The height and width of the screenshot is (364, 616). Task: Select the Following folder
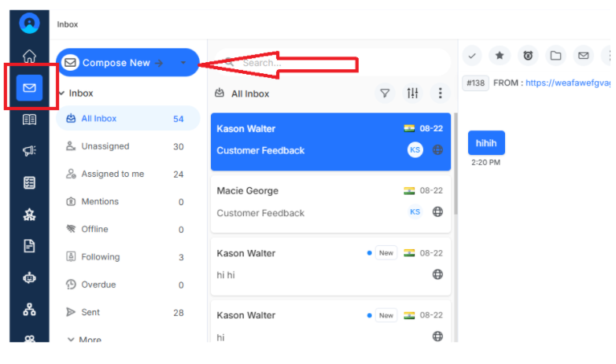[x=127, y=257]
